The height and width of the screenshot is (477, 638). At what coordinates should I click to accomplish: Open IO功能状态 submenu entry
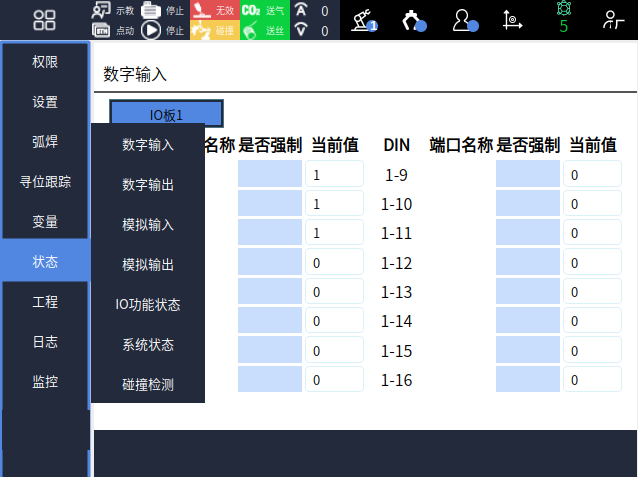(x=148, y=304)
